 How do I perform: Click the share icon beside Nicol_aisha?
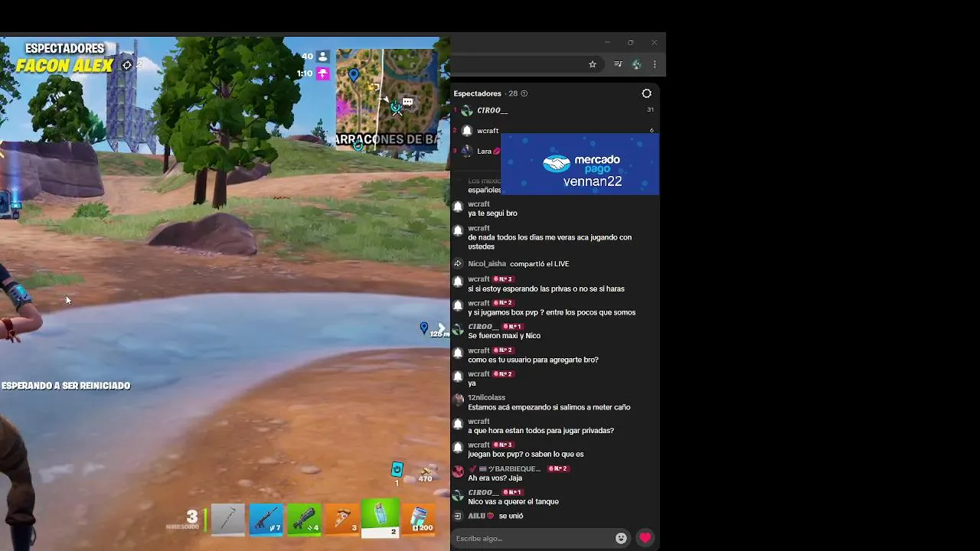pyautogui.click(x=458, y=264)
